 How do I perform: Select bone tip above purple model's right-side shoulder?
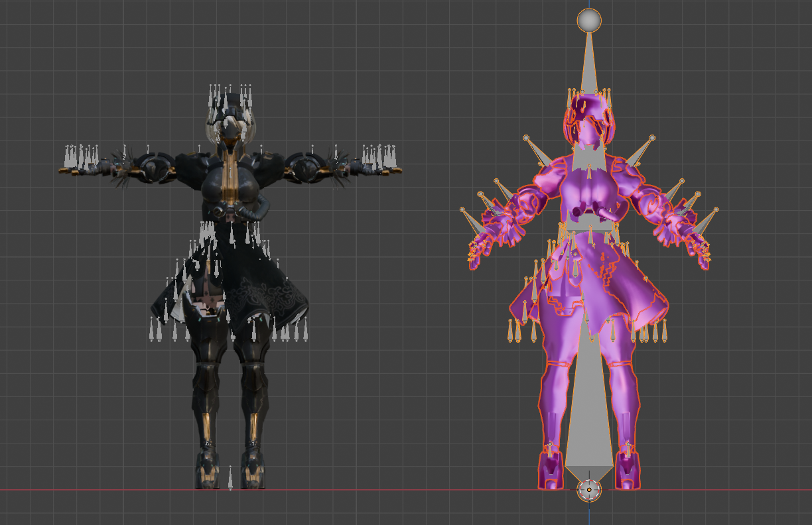pos(652,138)
